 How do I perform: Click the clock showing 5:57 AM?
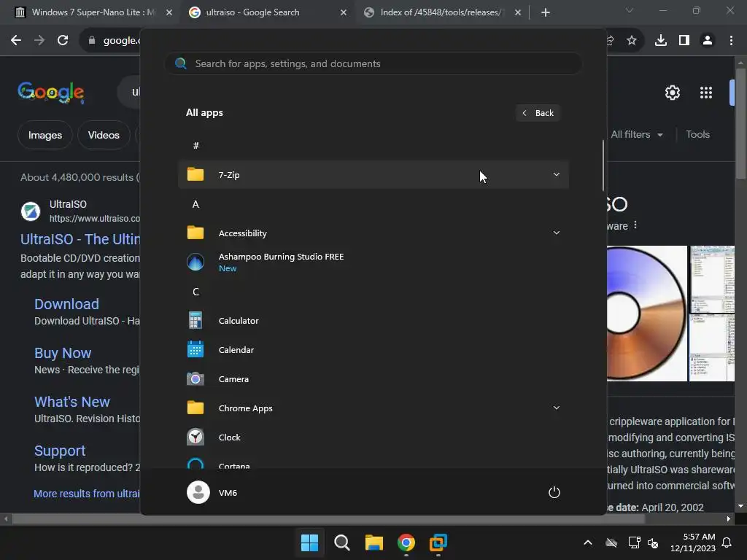(x=693, y=542)
